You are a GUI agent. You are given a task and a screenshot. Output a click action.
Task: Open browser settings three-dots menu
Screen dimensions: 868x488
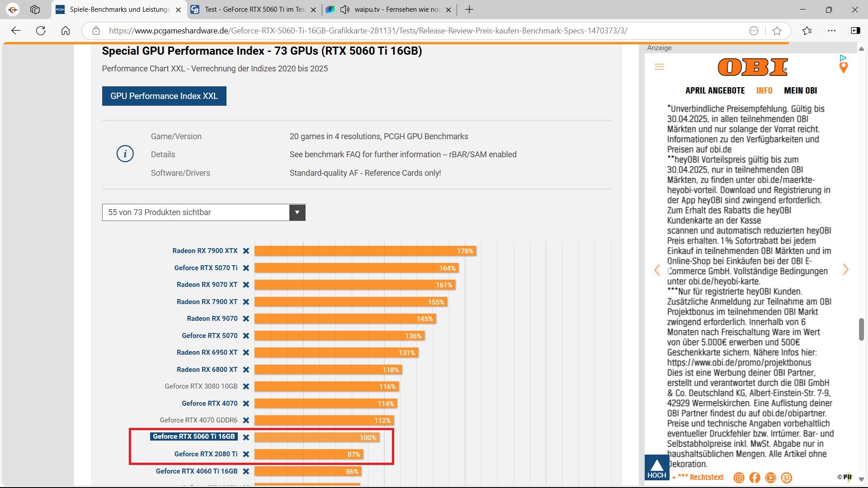832,31
